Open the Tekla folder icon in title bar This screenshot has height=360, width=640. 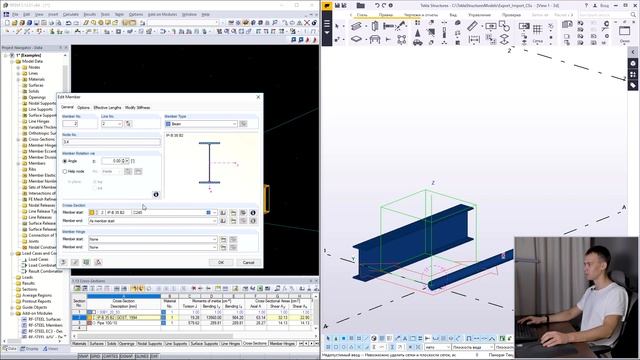pyautogui.click(x=360, y=5)
